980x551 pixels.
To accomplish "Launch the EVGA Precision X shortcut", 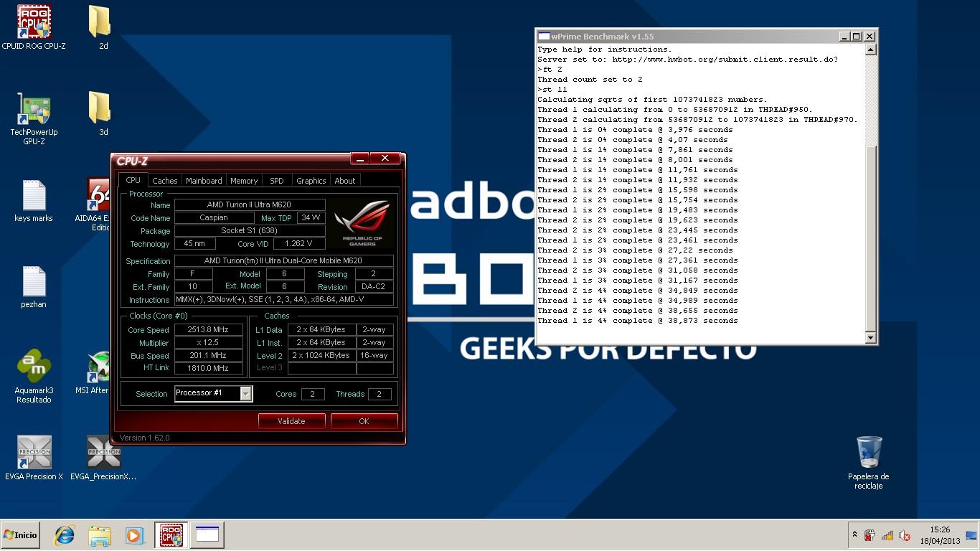I will (x=34, y=458).
